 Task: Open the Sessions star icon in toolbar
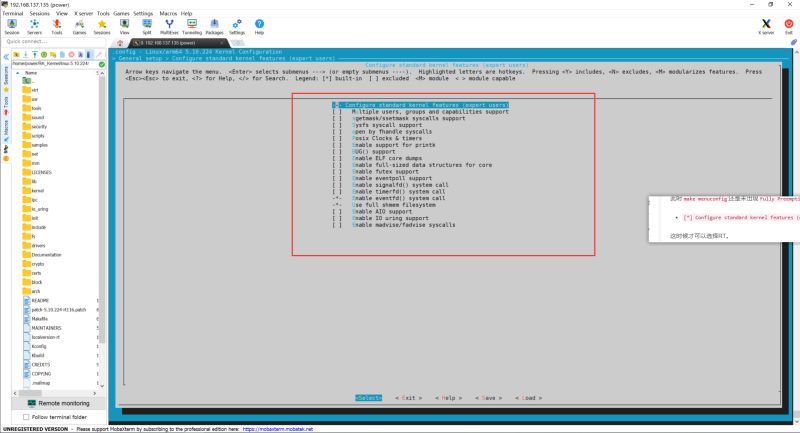pos(102,27)
